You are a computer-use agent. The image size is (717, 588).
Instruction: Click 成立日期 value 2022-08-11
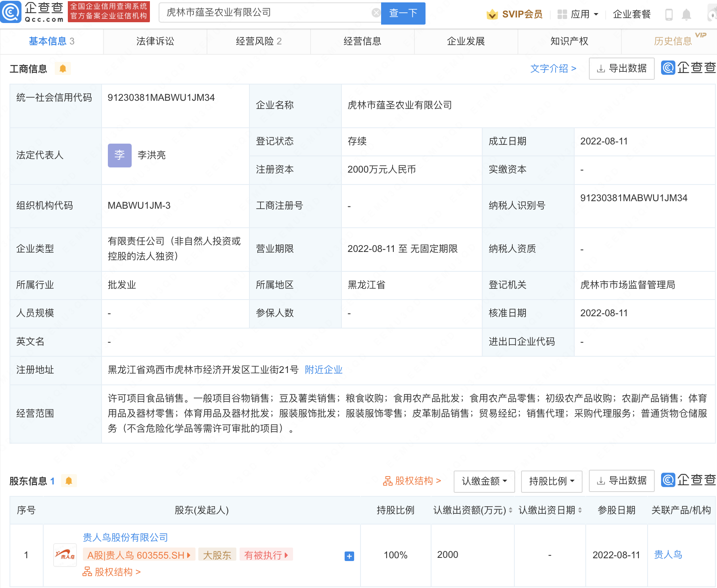pos(604,141)
